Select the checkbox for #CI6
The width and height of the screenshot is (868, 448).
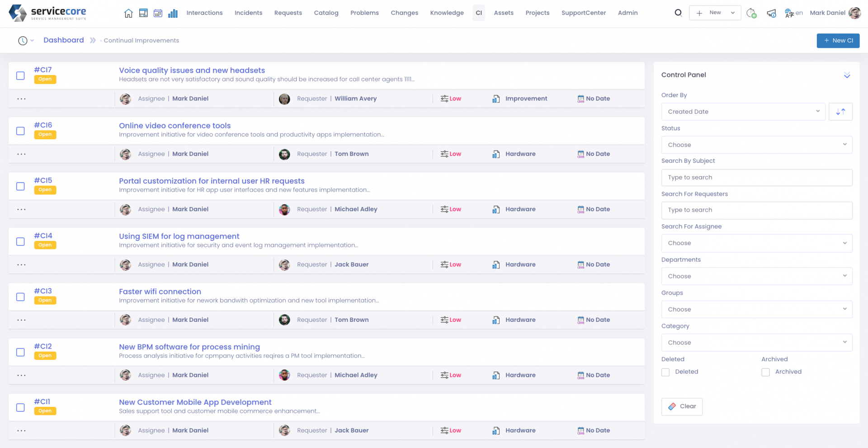click(20, 131)
